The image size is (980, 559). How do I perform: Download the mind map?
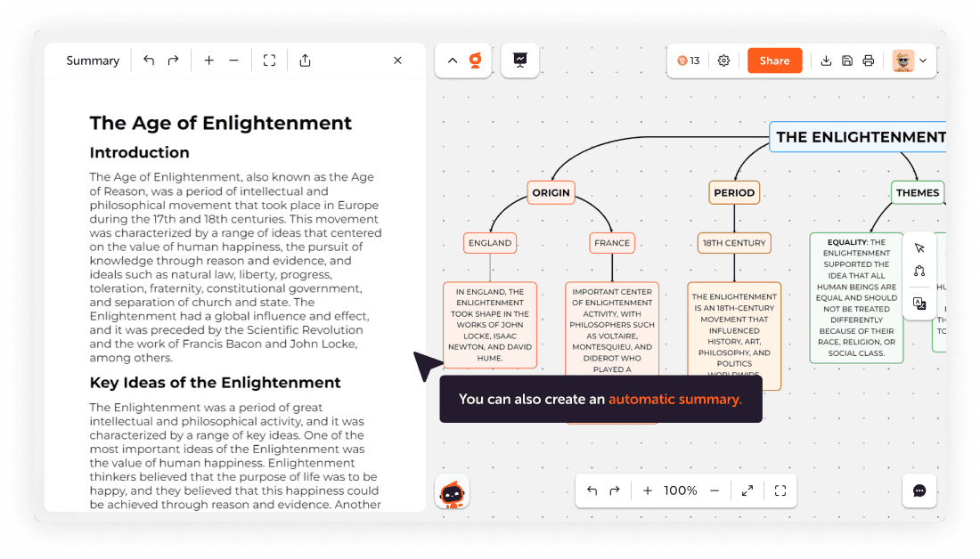coord(827,60)
